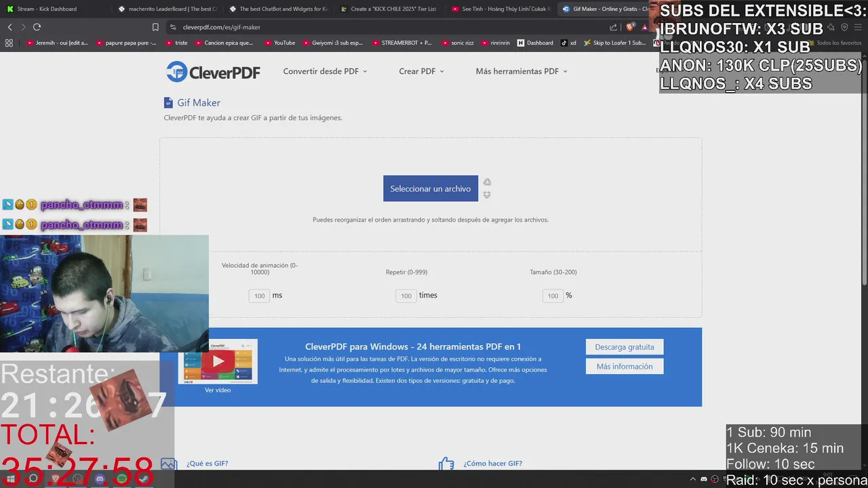
Task: Open the ¿Qué es GIF? link
Action: click(x=208, y=464)
